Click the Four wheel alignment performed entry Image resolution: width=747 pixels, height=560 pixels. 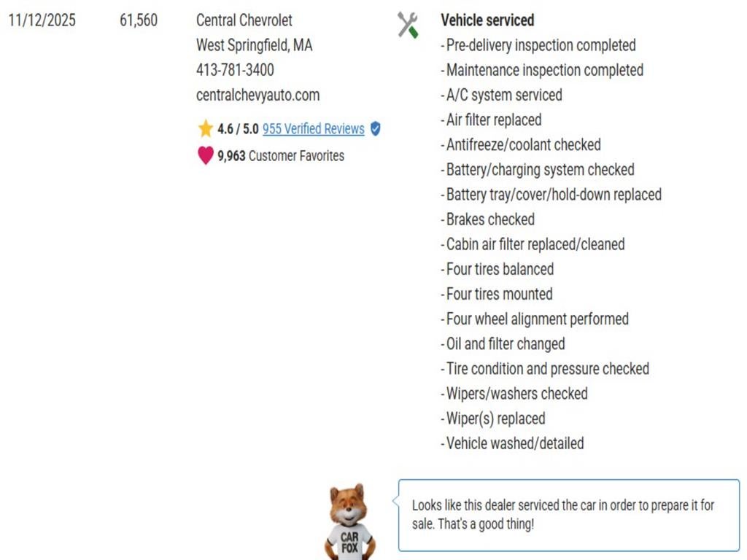coord(537,319)
